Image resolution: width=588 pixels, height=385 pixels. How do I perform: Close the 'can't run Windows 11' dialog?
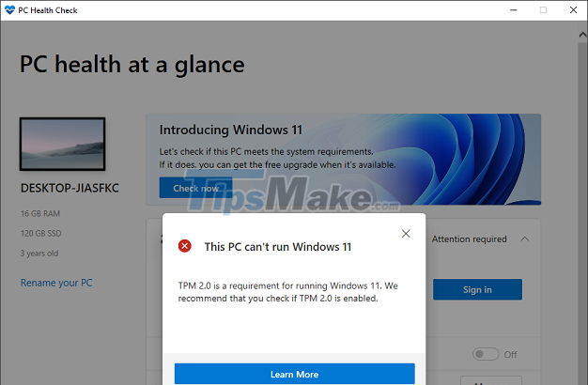coord(406,234)
